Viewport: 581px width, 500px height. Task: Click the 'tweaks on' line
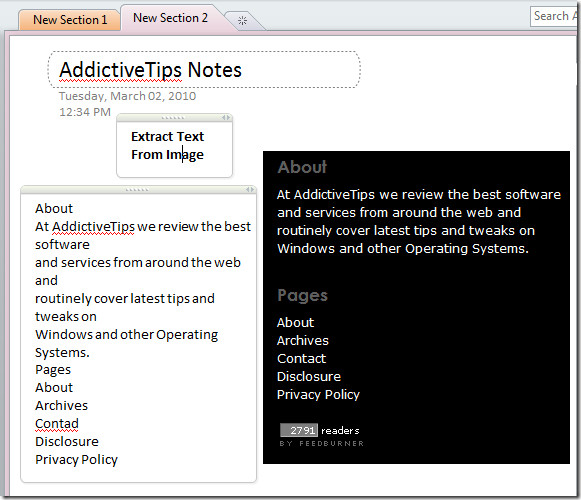tap(66, 317)
